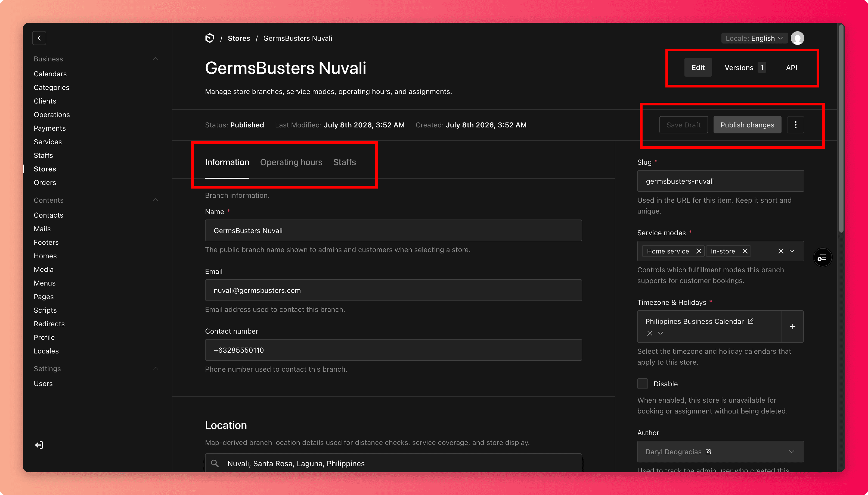The image size is (868, 495).
Task: Open Scripts in the sidebar
Action: 45,311
